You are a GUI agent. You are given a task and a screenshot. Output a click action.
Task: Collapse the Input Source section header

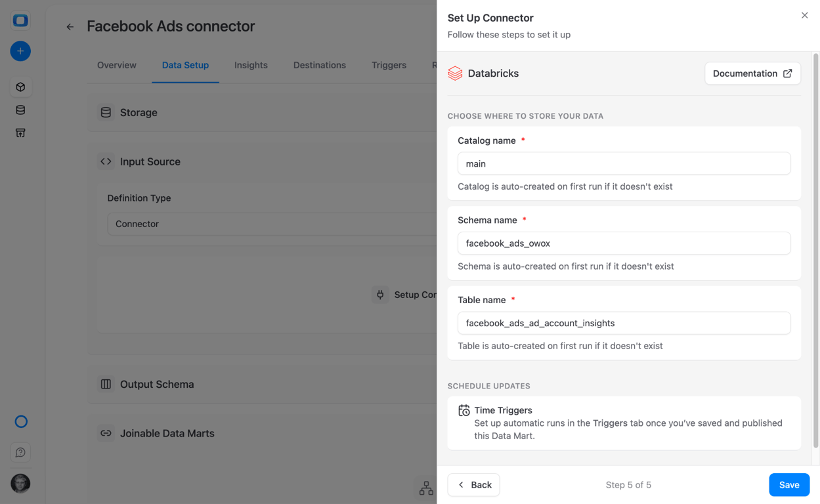coord(262,161)
